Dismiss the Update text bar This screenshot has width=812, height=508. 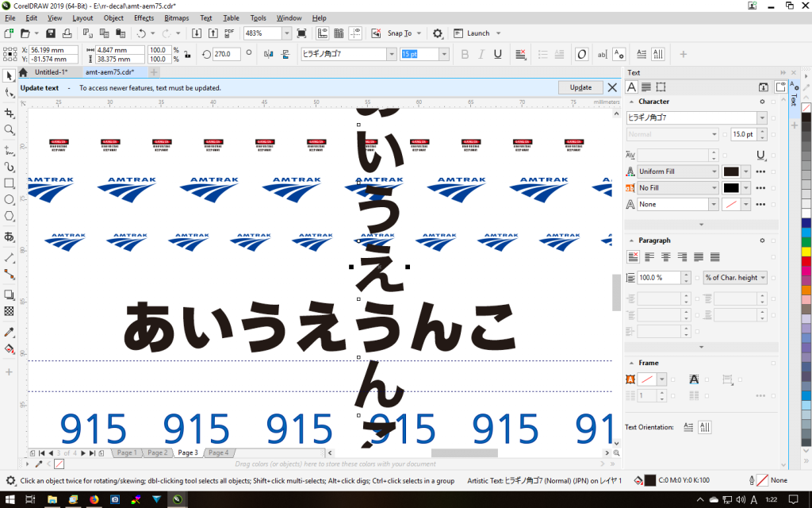pos(612,87)
